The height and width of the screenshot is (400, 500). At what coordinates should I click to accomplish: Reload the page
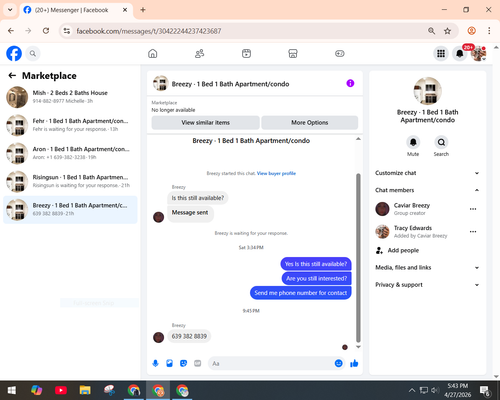(x=46, y=31)
